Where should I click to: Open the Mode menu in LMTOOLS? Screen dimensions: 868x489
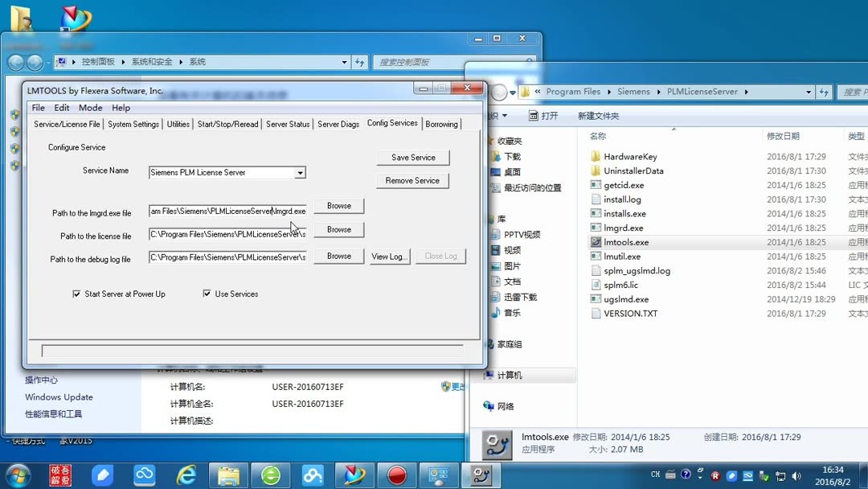coord(90,107)
